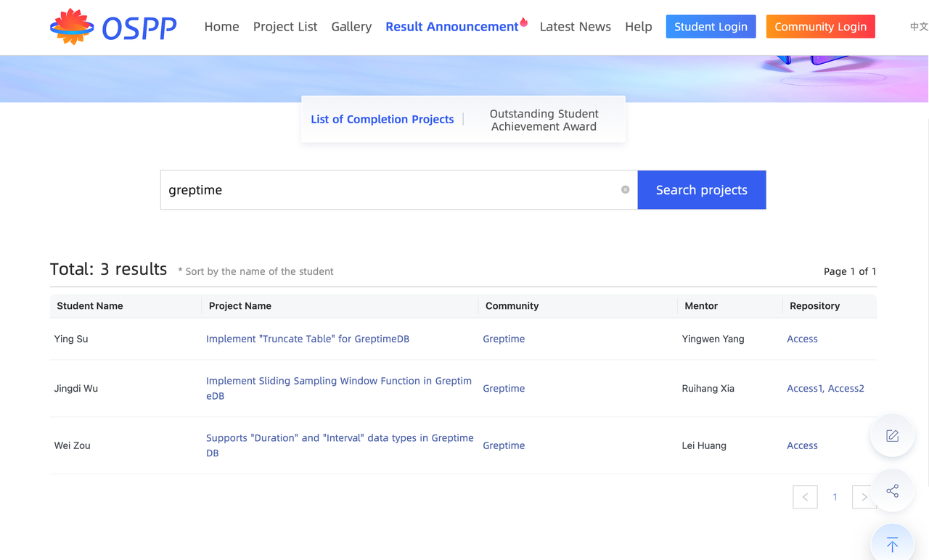Switch language to 中文
Image resolution: width=929 pixels, height=560 pixels.
pyautogui.click(x=918, y=27)
